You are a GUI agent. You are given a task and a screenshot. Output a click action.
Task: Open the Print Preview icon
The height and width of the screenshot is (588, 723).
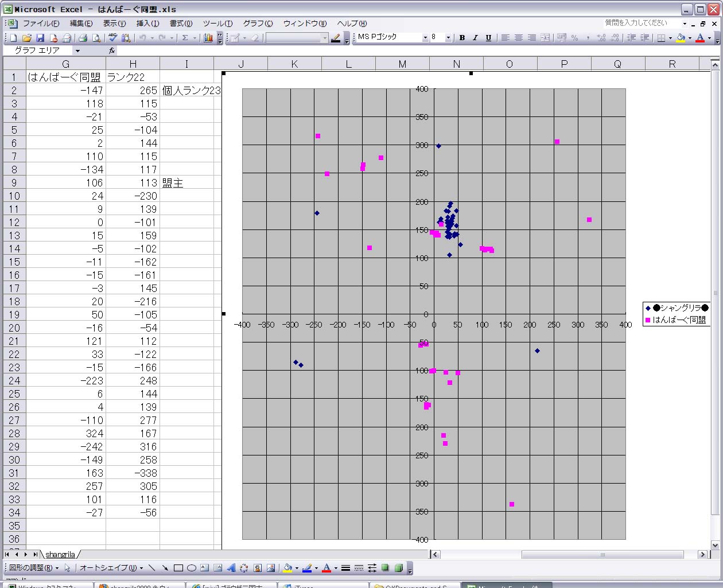click(96, 38)
